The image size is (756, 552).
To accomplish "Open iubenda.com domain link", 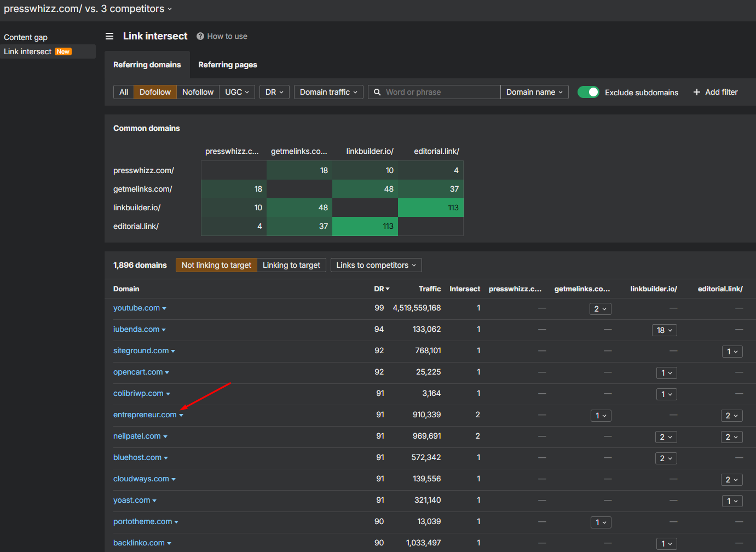I will click(136, 329).
